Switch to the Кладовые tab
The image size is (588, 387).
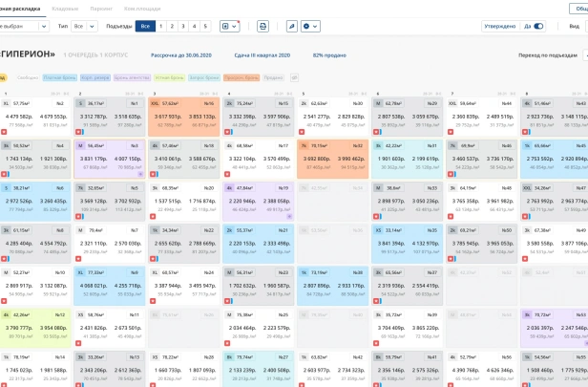65,8
